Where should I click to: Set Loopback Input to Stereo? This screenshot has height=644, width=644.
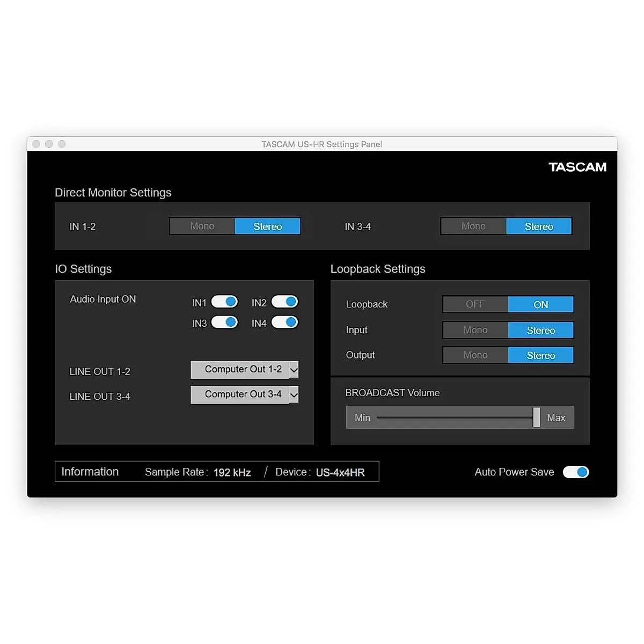[x=540, y=330]
